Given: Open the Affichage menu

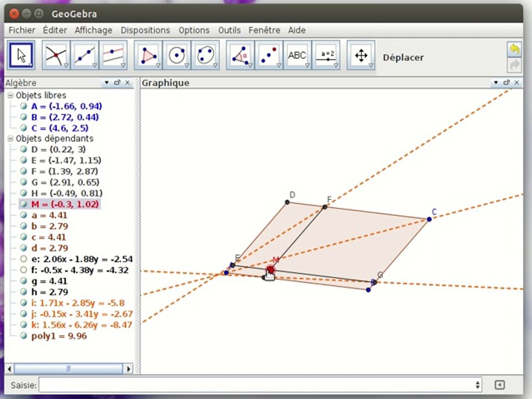Looking at the screenshot, I should point(93,30).
